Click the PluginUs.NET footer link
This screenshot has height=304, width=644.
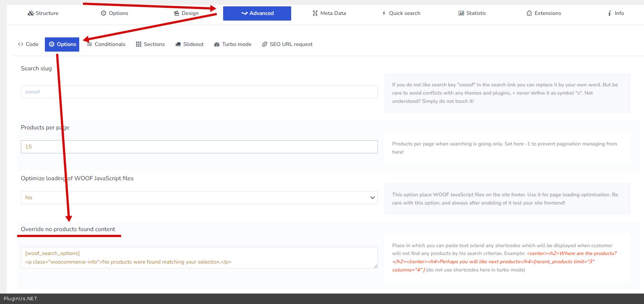tap(21, 299)
